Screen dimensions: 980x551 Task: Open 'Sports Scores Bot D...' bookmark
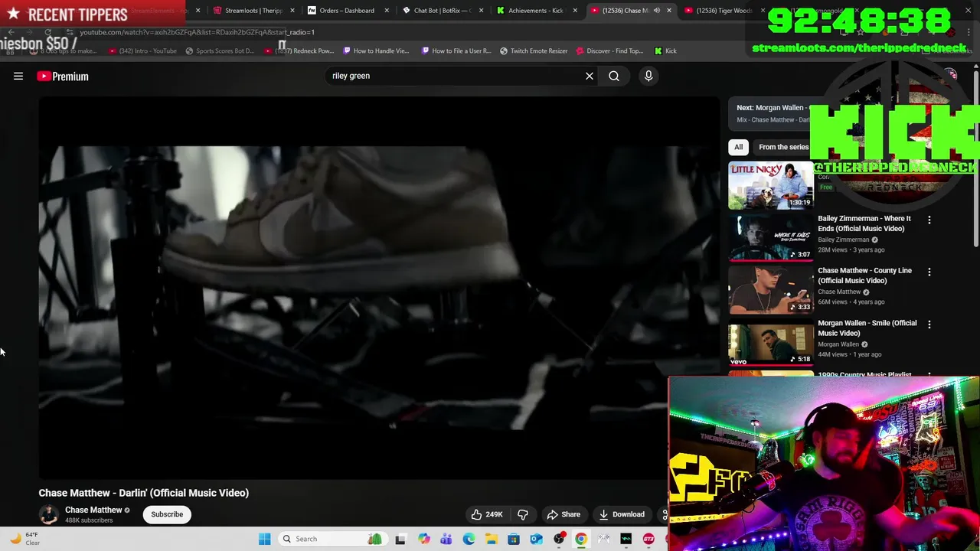point(220,51)
